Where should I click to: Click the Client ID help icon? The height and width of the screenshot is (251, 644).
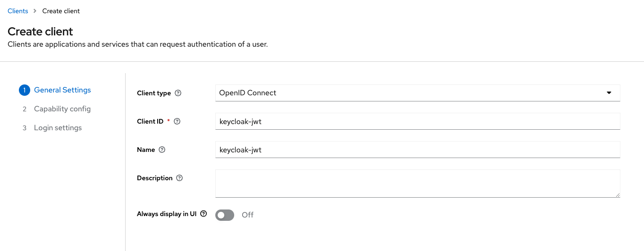(x=177, y=121)
